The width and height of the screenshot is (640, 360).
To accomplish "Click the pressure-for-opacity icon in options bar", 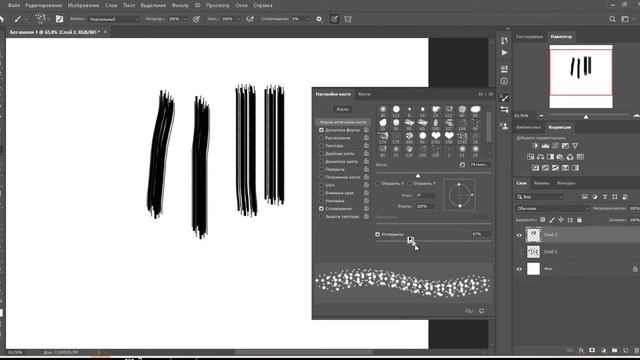I will click(196, 19).
